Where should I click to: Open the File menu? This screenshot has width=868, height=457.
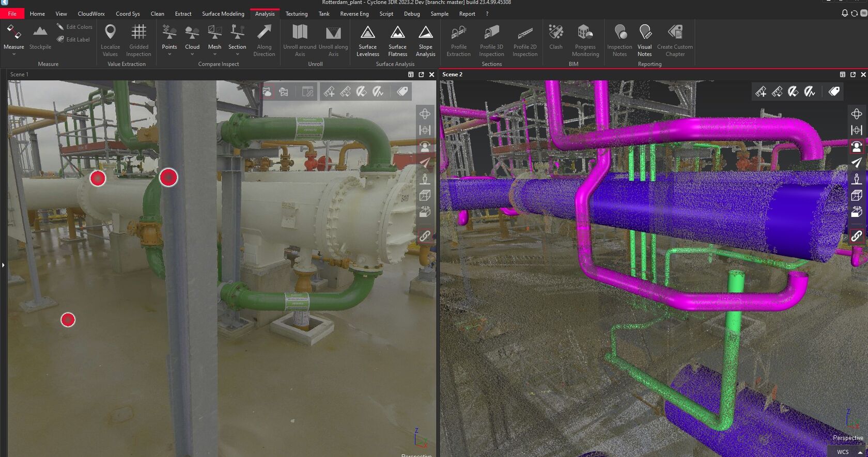pyautogui.click(x=12, y=14)
